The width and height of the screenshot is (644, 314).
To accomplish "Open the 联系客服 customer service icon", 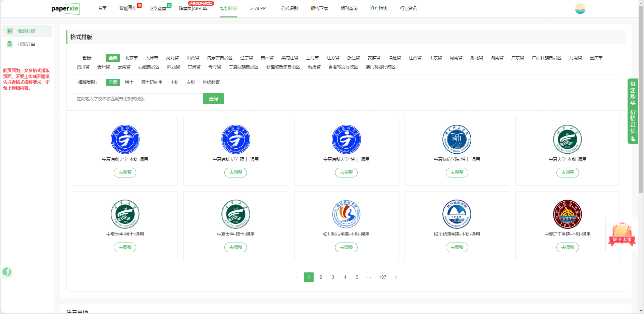I will tap(622, 233).
